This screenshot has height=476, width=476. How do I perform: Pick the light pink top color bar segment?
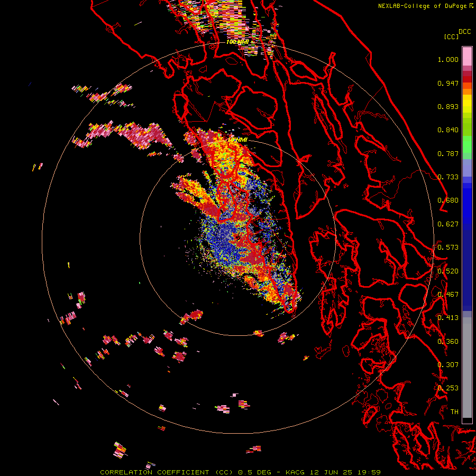[x=467, y=56]
